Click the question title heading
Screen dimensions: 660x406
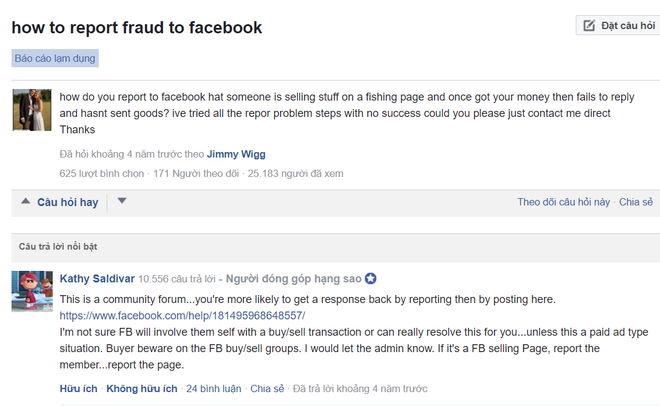(x=137, y=27)
